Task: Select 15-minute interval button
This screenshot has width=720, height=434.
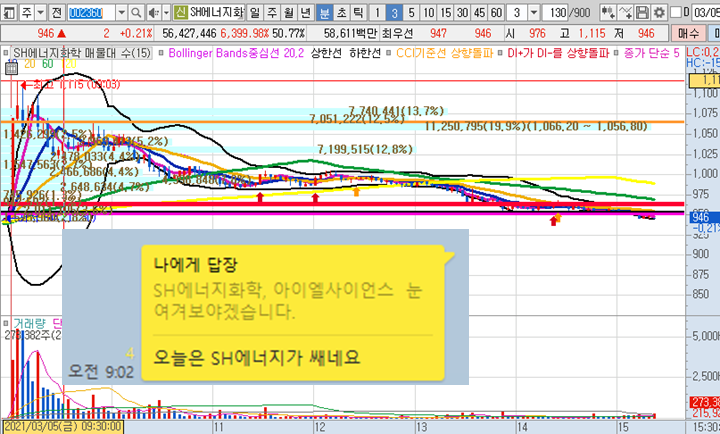Action: pyautogui.click(x=445, y=12)
